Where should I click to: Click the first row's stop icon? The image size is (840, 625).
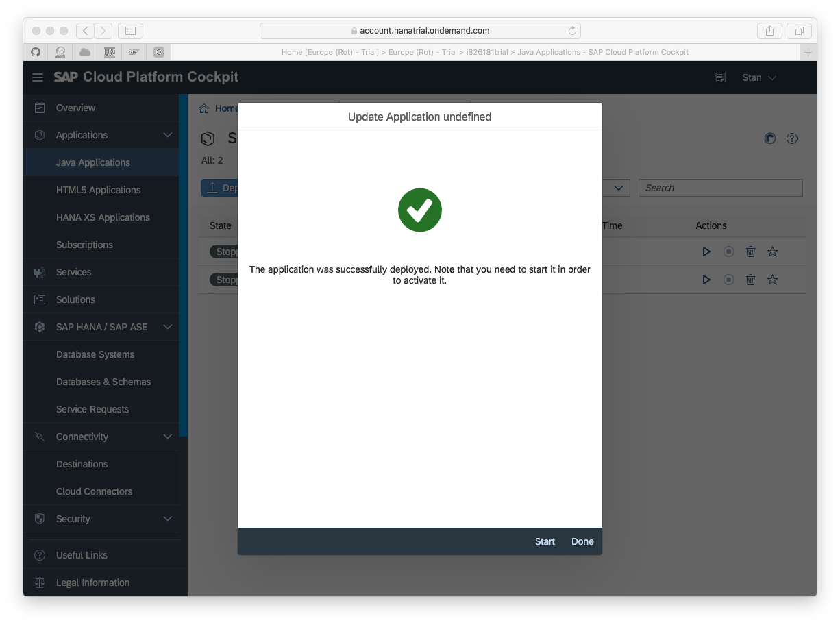(x=728, y=252)
